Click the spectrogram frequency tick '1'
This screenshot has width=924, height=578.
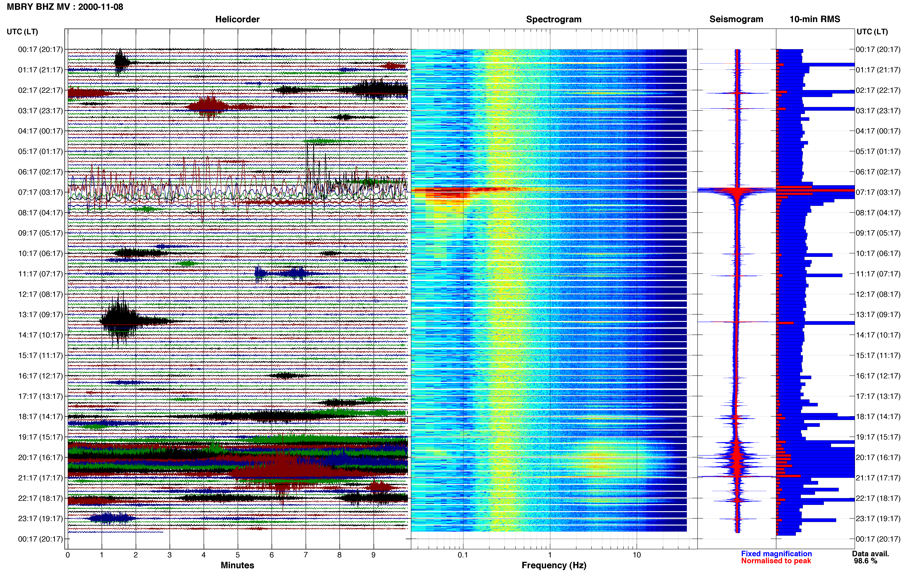point(550,555)
